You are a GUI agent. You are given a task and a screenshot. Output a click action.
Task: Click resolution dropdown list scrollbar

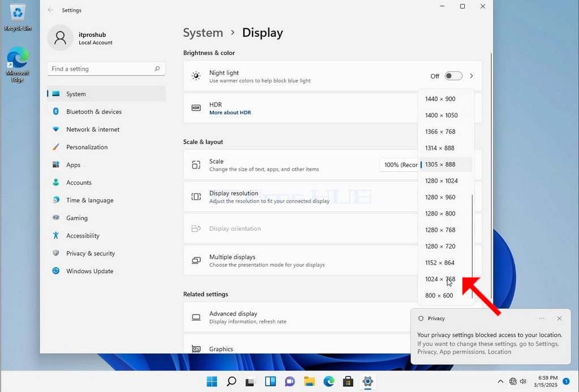[472, 247]
